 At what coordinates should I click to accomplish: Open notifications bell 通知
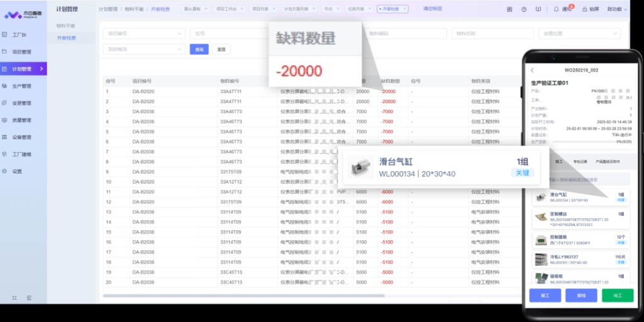pyautogui.click(x=563, y=9)
